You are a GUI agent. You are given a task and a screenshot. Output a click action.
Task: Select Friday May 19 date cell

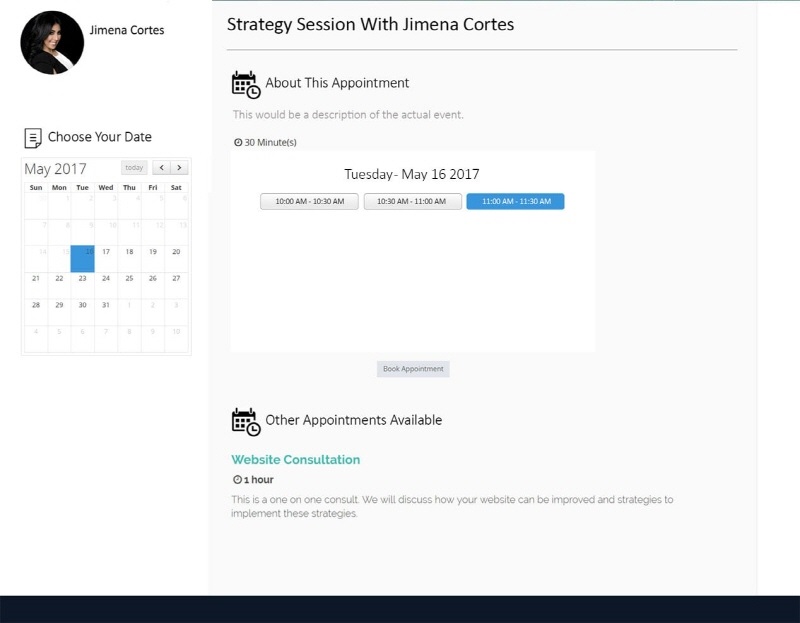coord(153,259)
